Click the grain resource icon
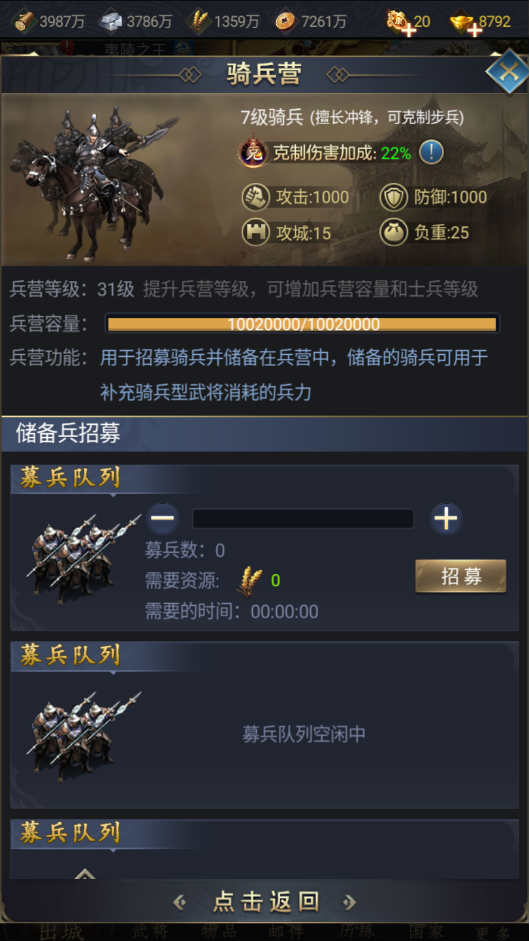This screenshot has width=529, height=941. pos(199,22)
